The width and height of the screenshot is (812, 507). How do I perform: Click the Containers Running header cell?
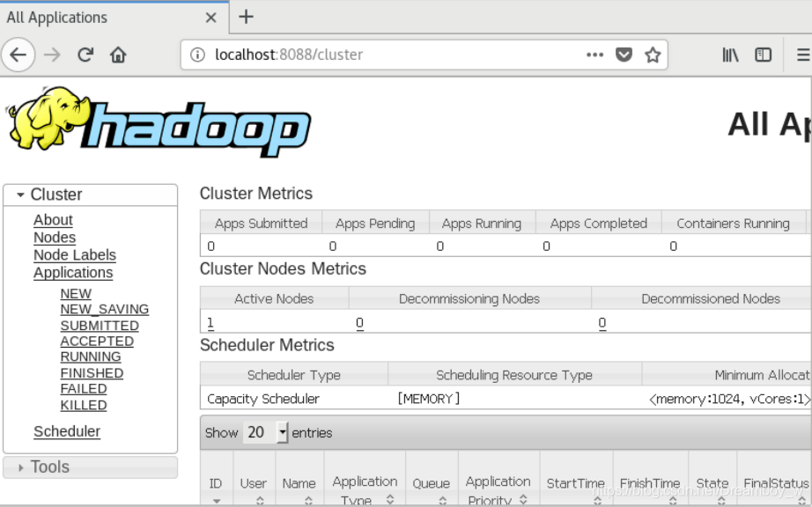click(733, 224)
